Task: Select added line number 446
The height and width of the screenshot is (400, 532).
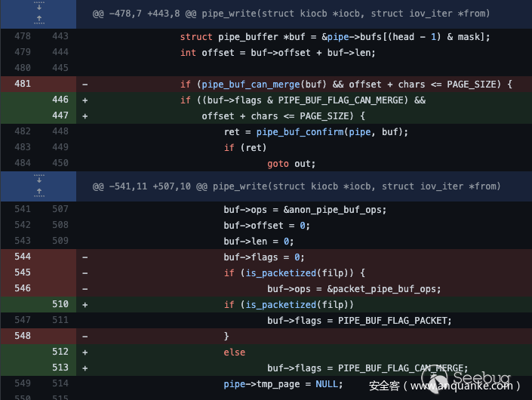Action: click(x=60, y=100)
